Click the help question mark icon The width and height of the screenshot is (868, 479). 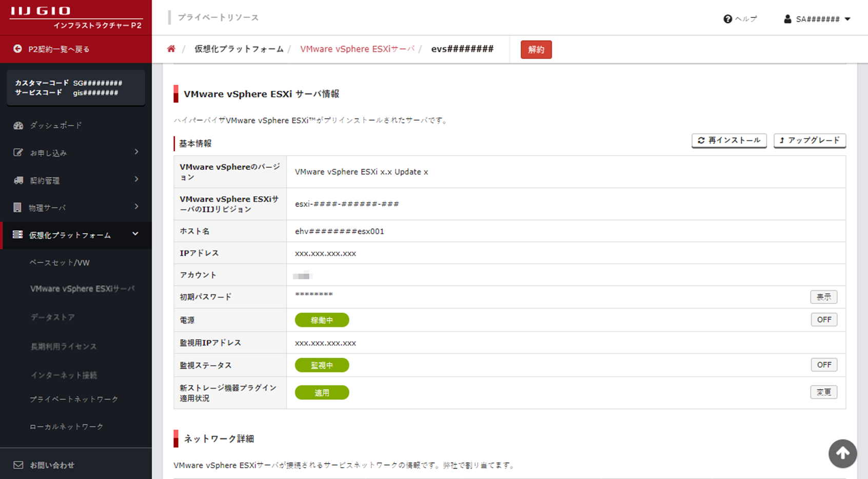[727, 19]
